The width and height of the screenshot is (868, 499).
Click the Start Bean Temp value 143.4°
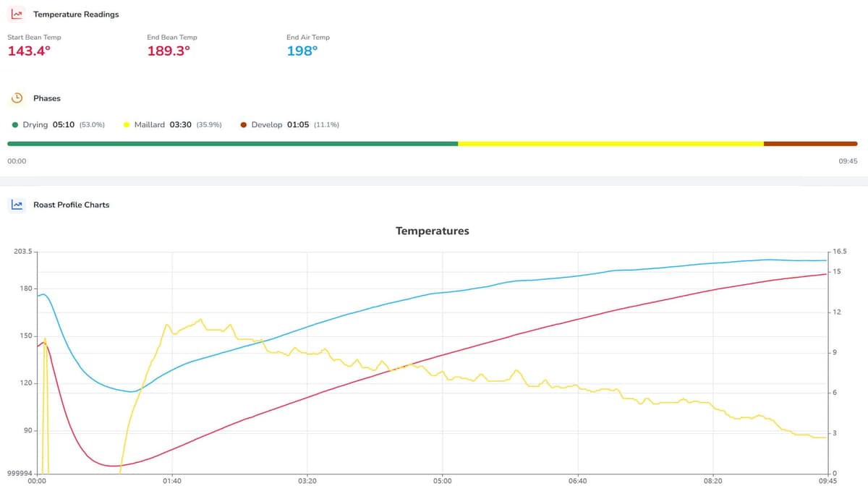pyautogui.click(x=29, y=51)
